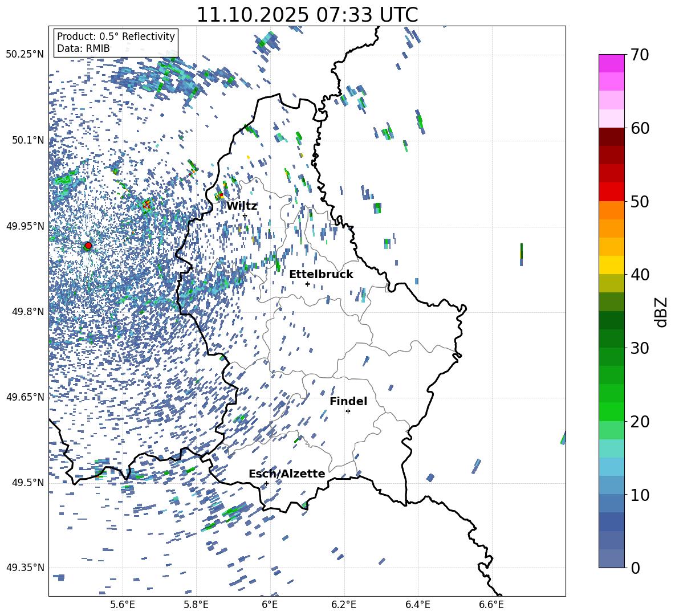Pick the yellow colorbar swatch just above 40
The height and width of the screenshot is (616, 675).
[611, 265]
